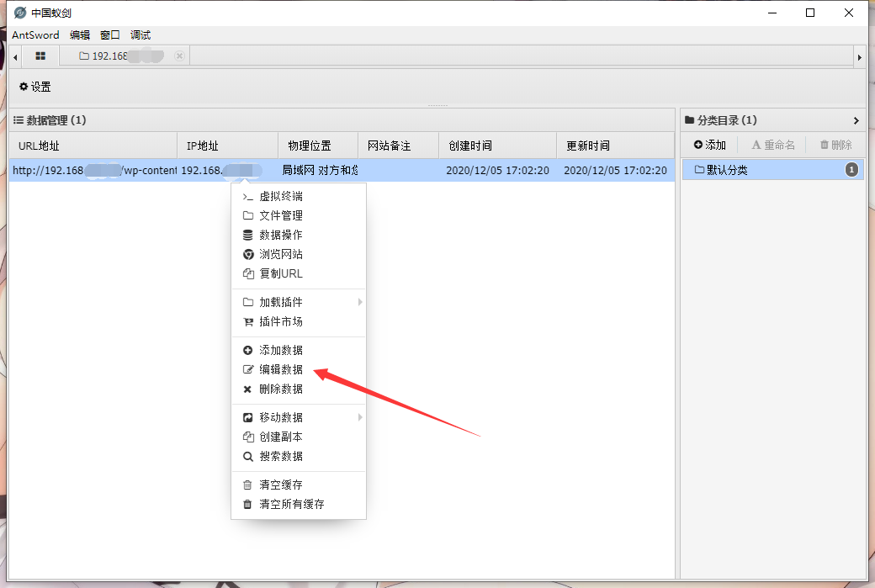Screen dimensions: 875x588
Task: Expand the 加载插件 submenu arrow
Action: [x=360, y=302]
